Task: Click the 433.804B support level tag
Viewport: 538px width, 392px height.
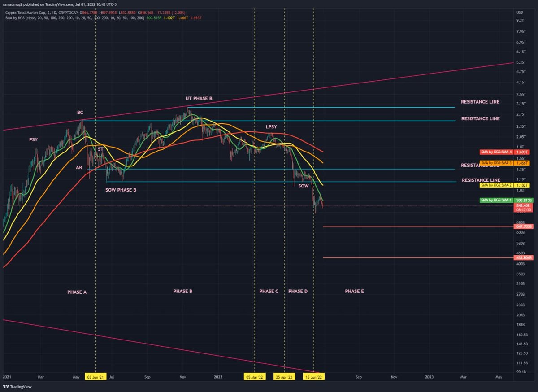Action: [x=524, y=258]
